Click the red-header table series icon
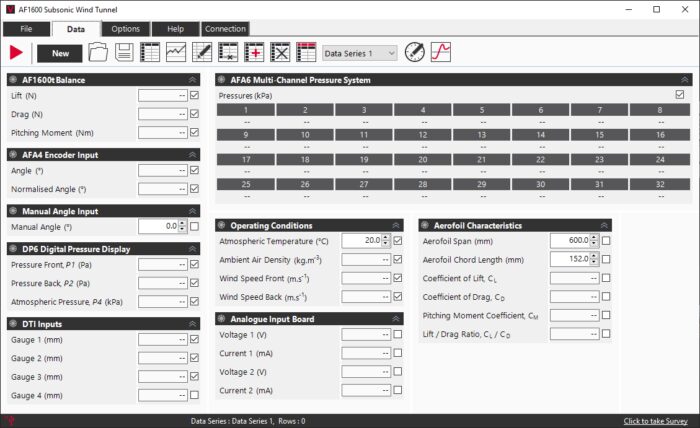Screen dimensions: 700x428 pos(306,53)
